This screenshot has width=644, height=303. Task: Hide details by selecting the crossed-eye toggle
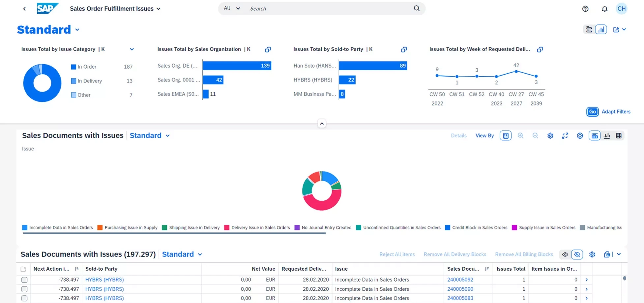click(577, 254)
